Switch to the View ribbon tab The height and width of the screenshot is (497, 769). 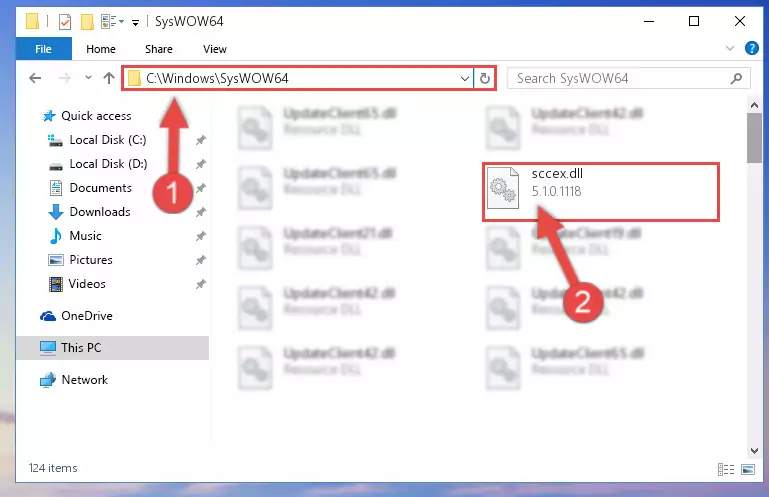pyautogui.click(x=215, y=49)
